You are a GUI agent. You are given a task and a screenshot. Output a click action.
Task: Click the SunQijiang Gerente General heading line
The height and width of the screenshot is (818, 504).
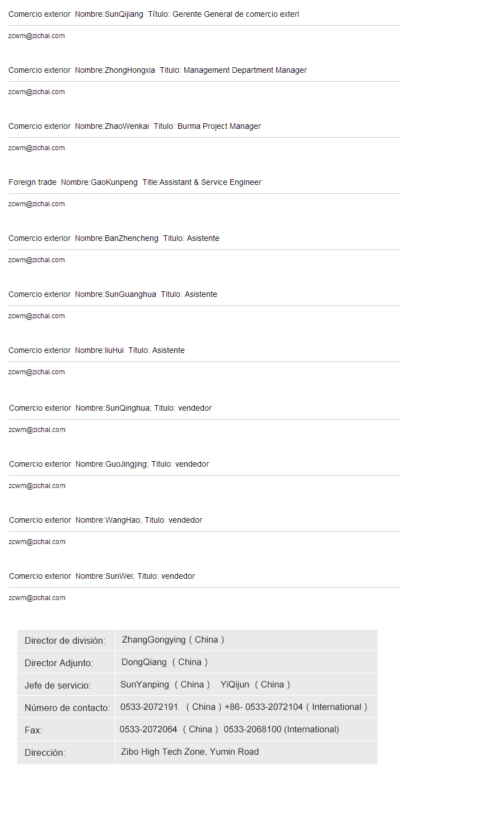click(x=153, y=14)
